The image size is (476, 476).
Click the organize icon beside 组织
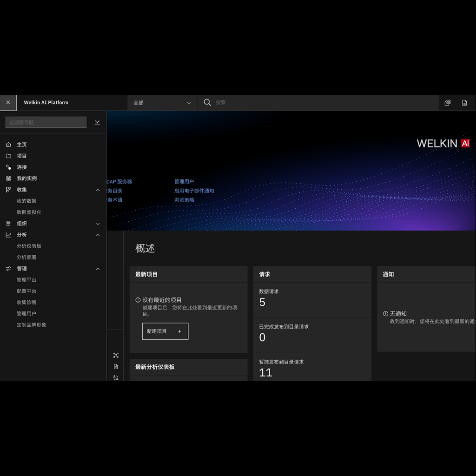click(x=8, y=224)
